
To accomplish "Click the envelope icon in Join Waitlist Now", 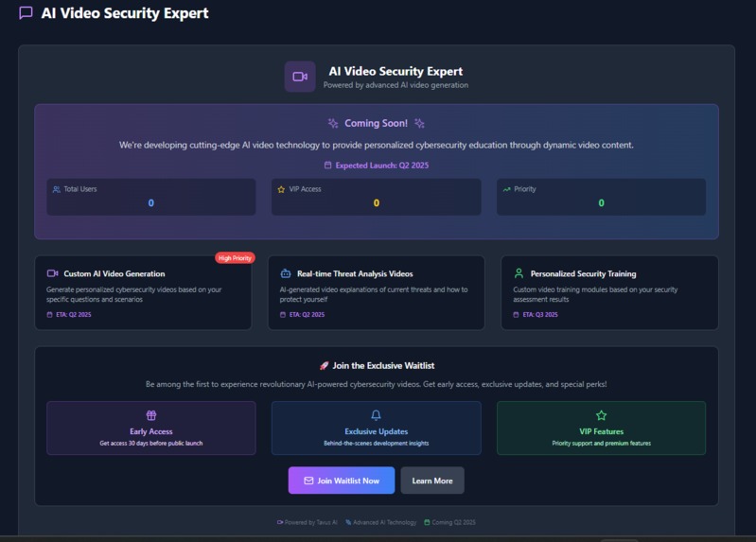I will point(308,481).
